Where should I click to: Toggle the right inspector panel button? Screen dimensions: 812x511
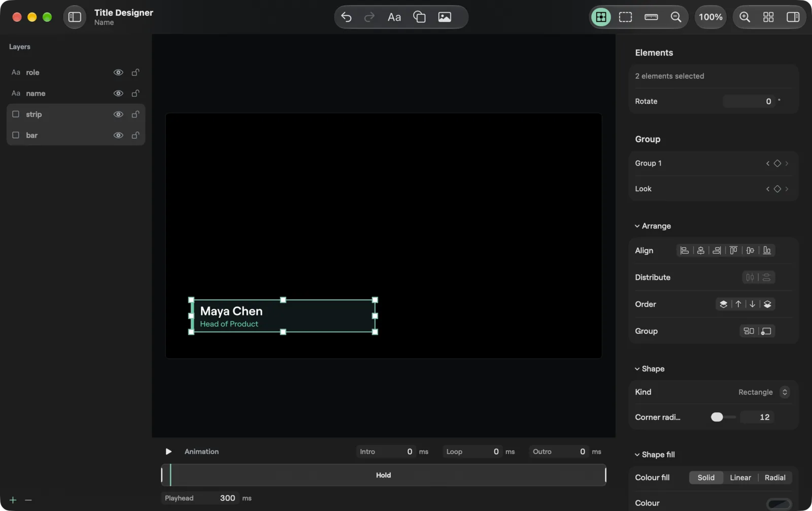[793, 17]
